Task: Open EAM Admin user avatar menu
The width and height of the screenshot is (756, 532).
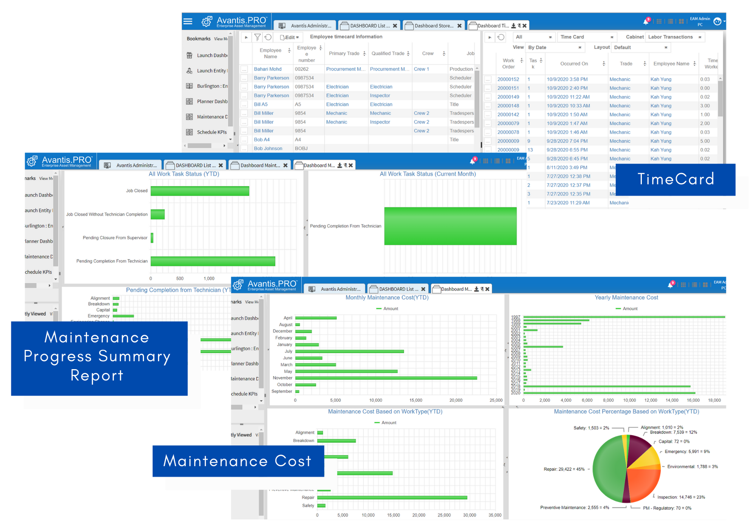Action: (x=717, y=22)
